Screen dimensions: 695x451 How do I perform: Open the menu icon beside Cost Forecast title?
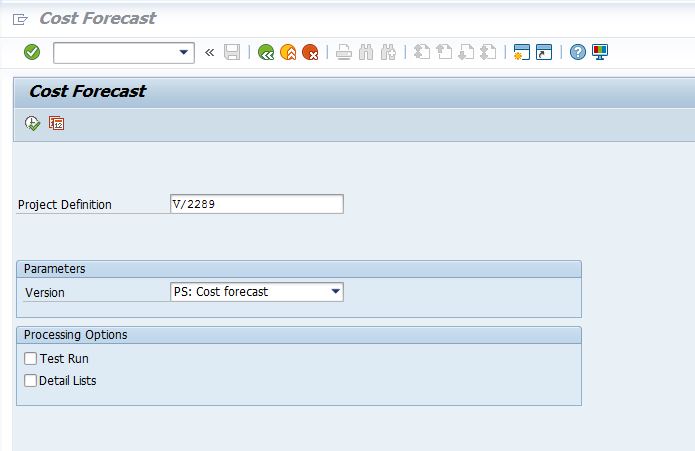click(20, 19)
